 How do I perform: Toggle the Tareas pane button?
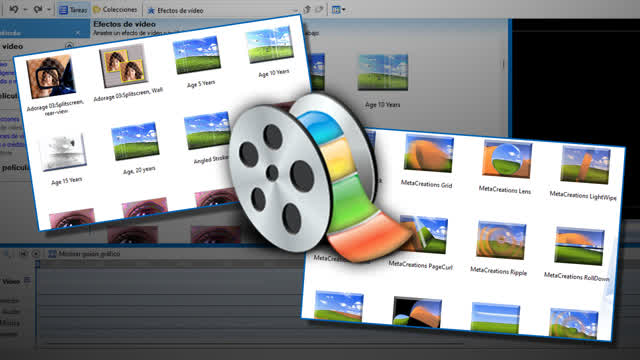click(x=73, y=10)
